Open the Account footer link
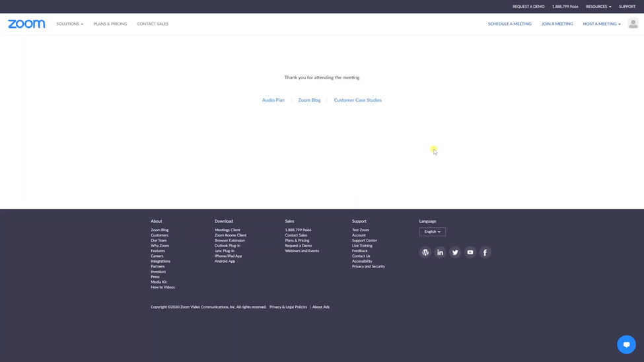644x362 pixels. coord(359,235)
